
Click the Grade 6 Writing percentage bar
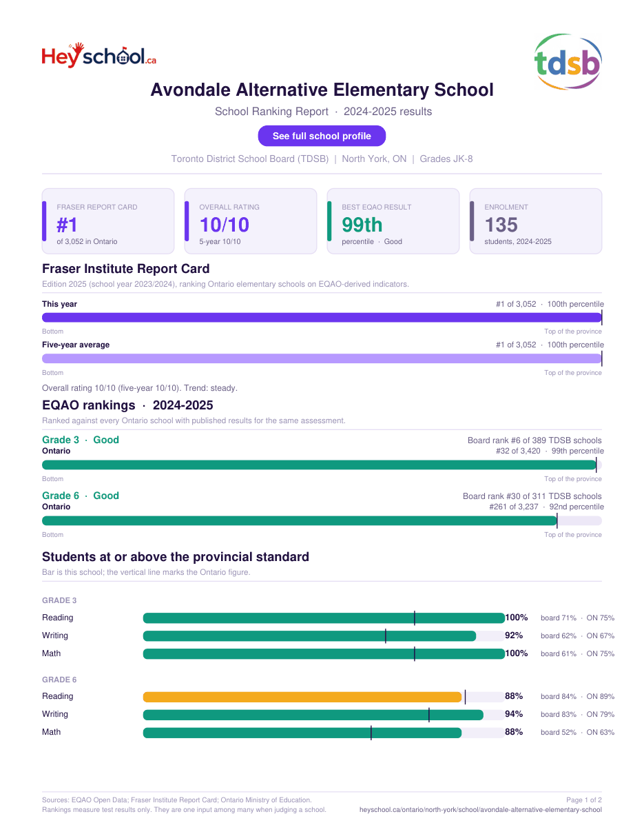point(324,715)
